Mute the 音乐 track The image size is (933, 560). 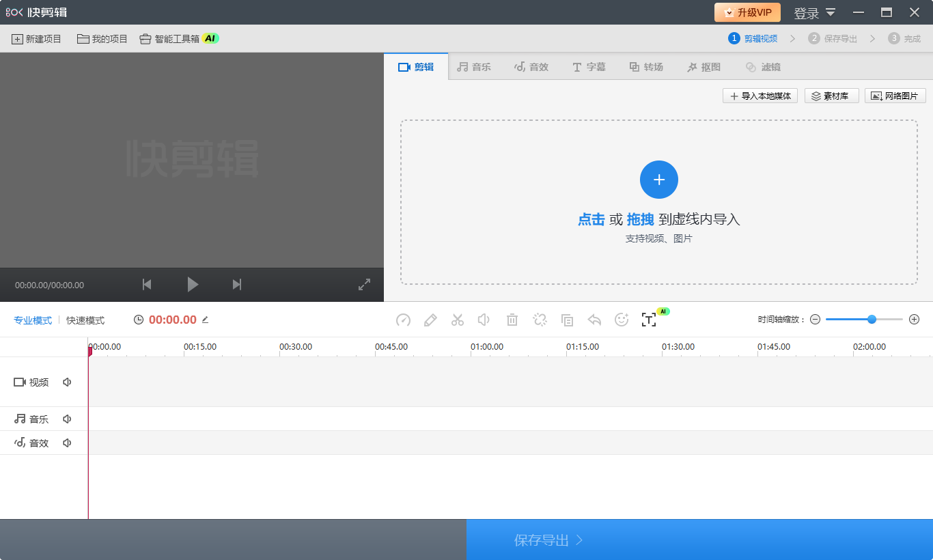tap(66, 419)
